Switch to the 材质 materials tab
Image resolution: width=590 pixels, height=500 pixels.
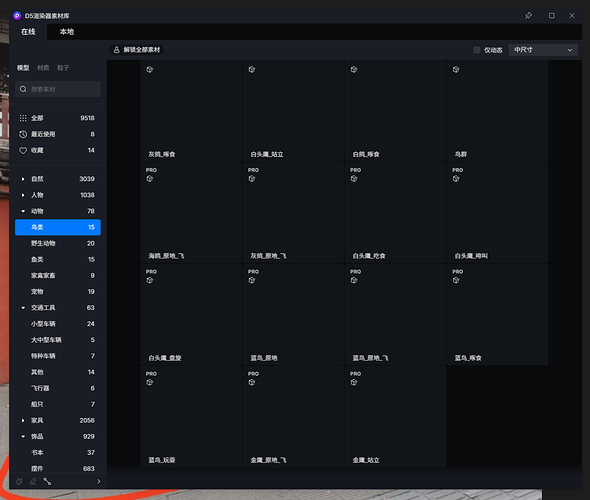[43, 68]
